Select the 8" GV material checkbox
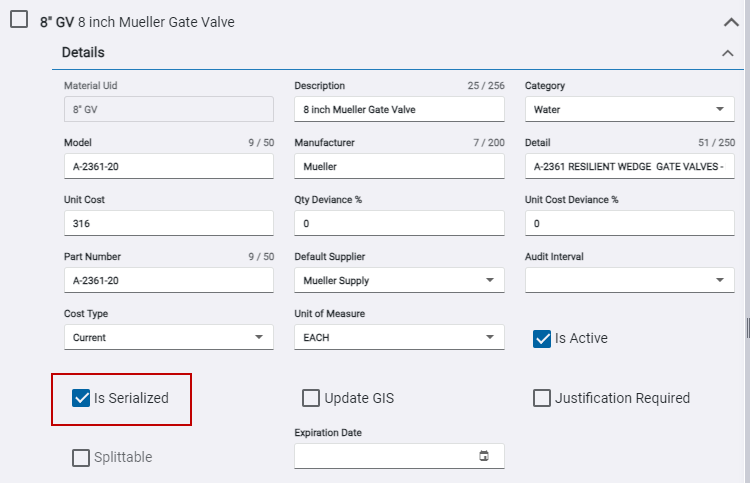Image resolution: width=750 pixels, height=483 pixels. (19, 20)
